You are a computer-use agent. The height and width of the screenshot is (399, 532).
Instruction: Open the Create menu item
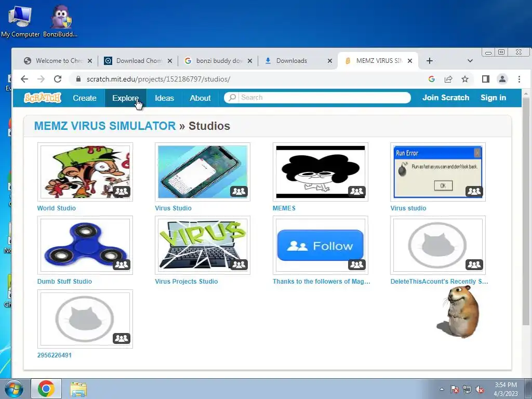click(x=85, y=98)
